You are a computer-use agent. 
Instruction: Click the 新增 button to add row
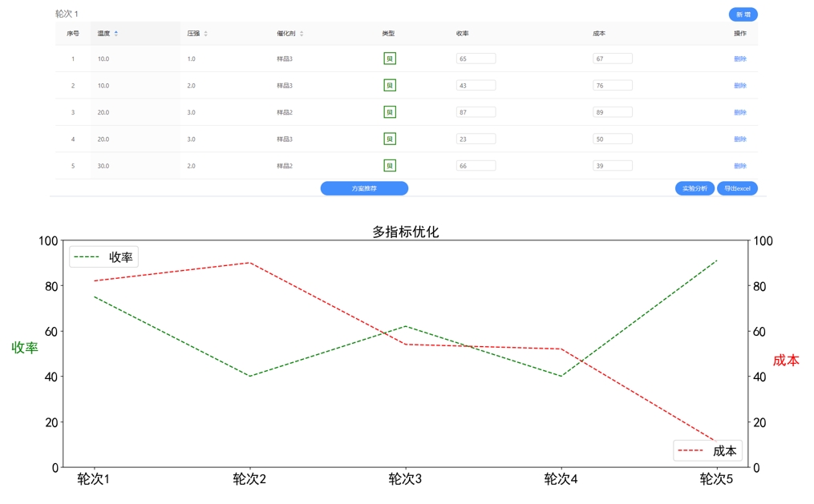[743, 14]
